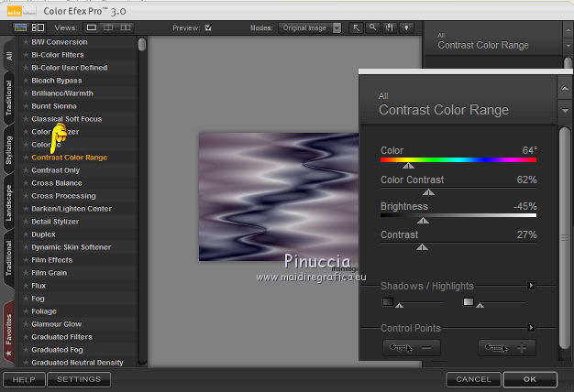Click the Highlights protection slider handle

click(480, 305)
